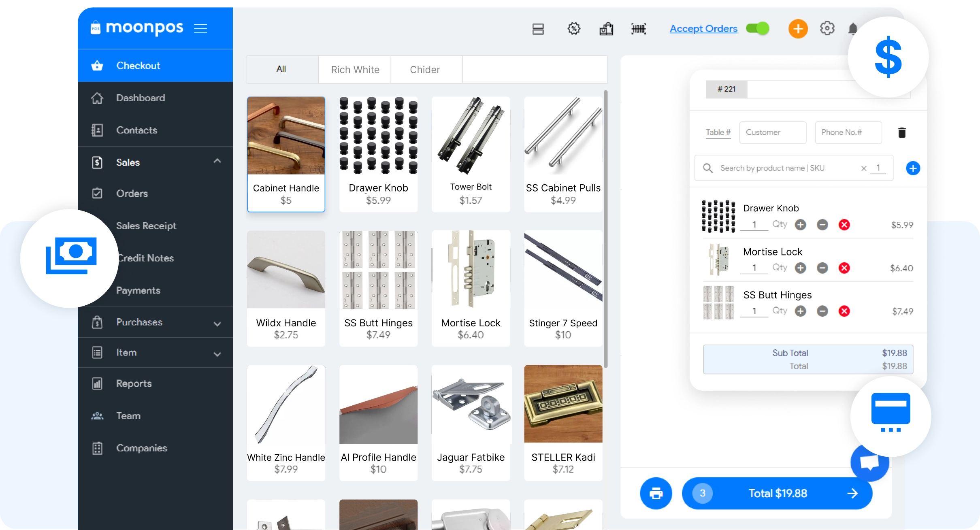Toggle the Accept Orders switch
The width and height of the screenshot is (980, 530).
point(758,29)
